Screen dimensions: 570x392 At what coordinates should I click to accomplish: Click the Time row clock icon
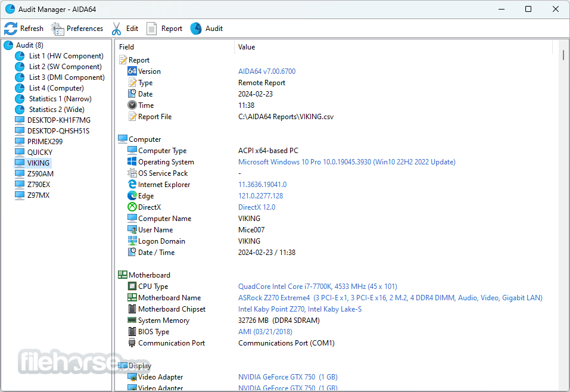[x=132, y=105]
